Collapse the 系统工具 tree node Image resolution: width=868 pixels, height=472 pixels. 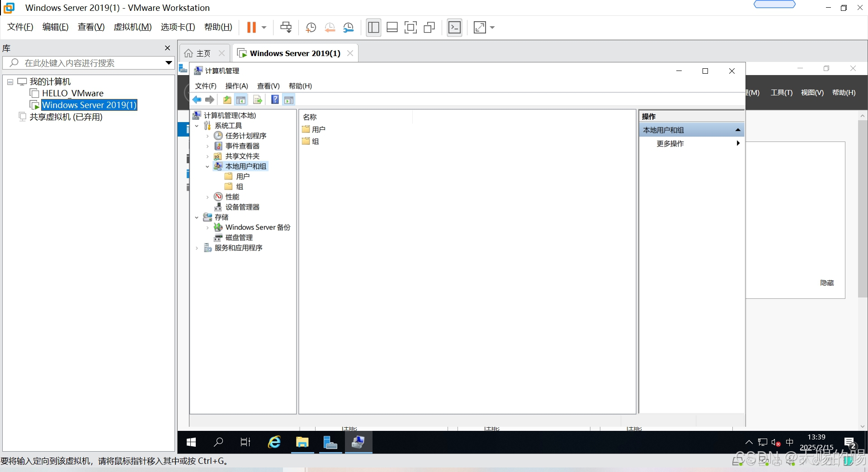point(197,126)
